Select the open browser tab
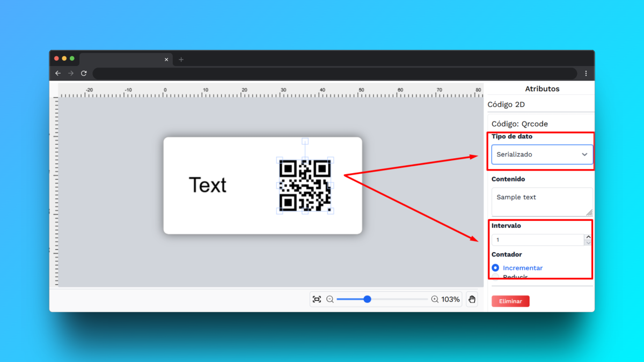This screenshot has width=644, height=362. [126, 60]
